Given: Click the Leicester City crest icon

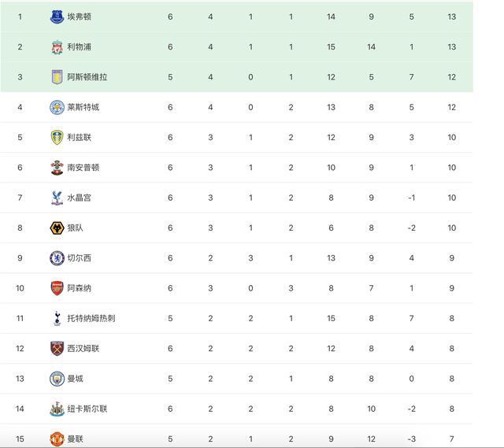Looking at the screenshot, I should pyautogui.click(x=57, y=107).
